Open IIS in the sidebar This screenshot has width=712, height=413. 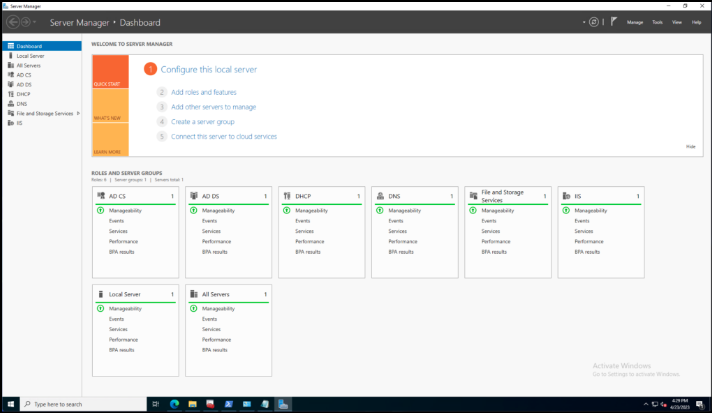click(x=42, y=123)
